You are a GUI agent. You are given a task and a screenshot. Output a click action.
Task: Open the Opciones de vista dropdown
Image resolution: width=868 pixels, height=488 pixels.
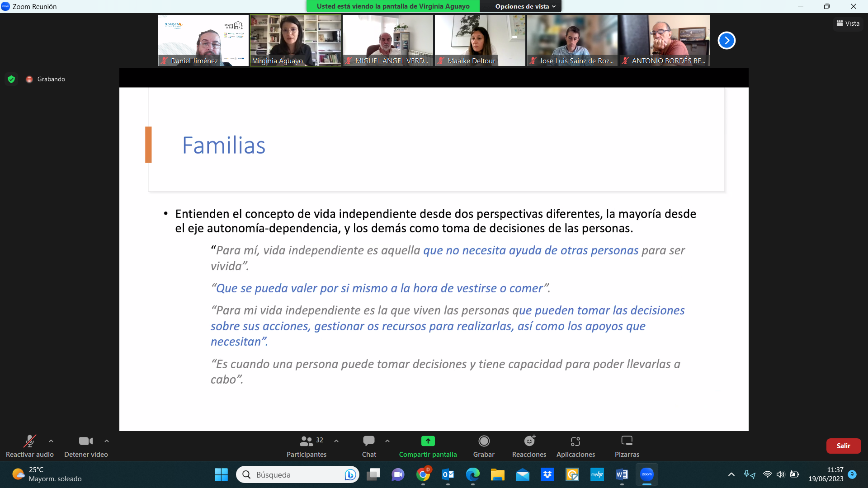click(x=525, y=6)
